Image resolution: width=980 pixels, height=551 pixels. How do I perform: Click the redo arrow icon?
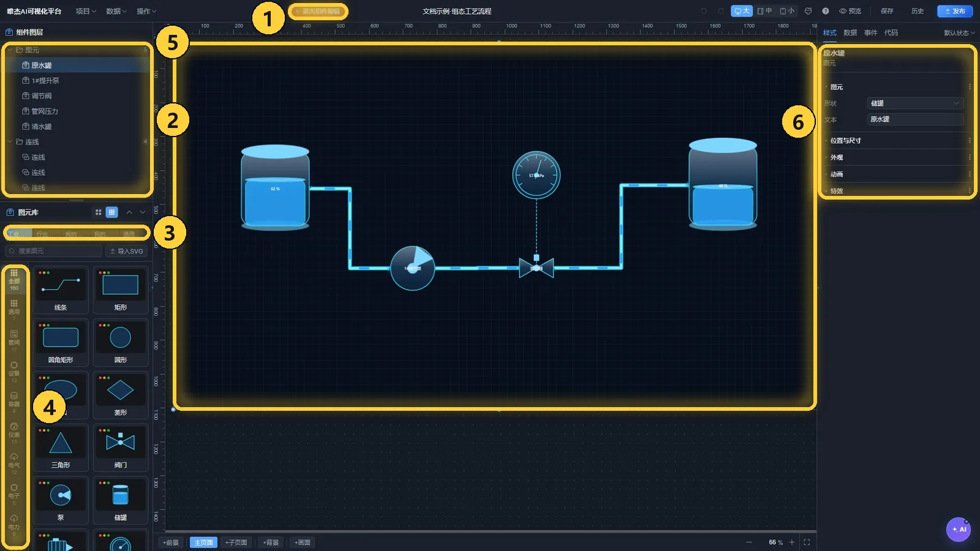point(721,11)
